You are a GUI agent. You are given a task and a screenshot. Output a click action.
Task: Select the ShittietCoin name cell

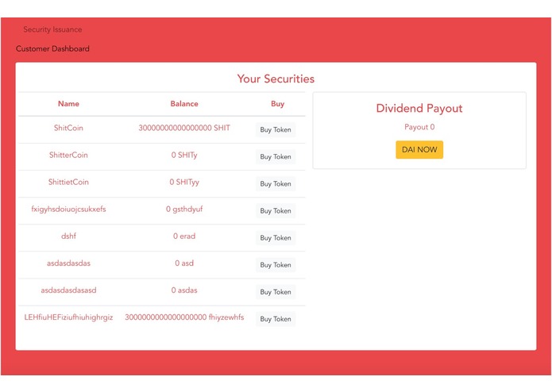click(x=68, y=182)
